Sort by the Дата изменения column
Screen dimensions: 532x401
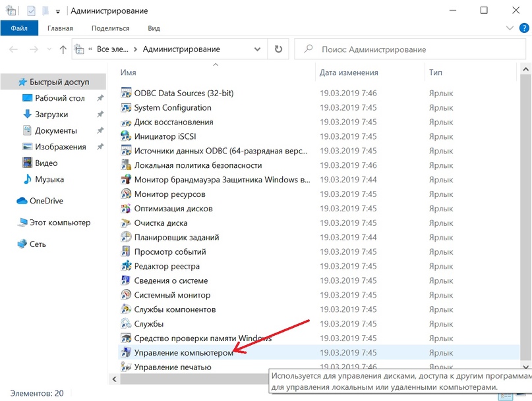[x=349, y=72]
